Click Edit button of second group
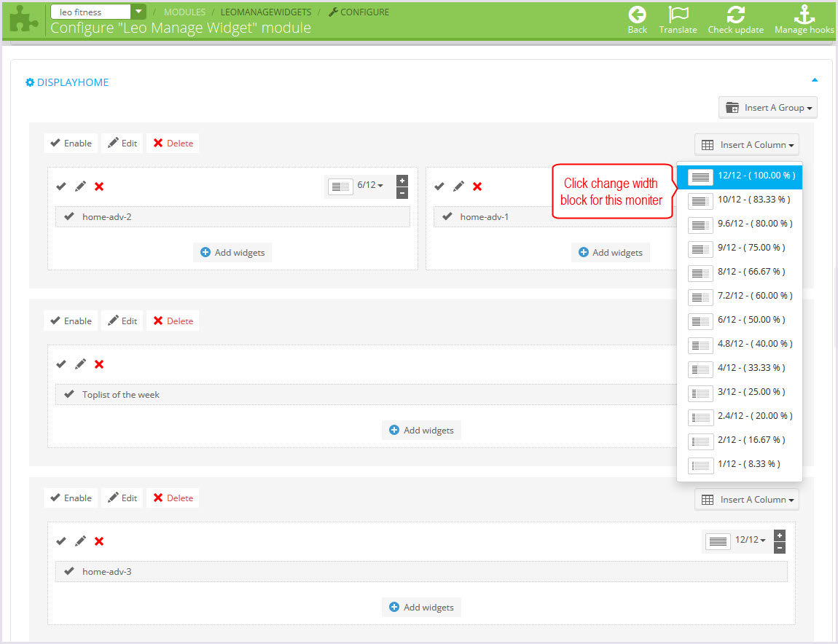Screen dimensions: 838x644 pos(122,321)
